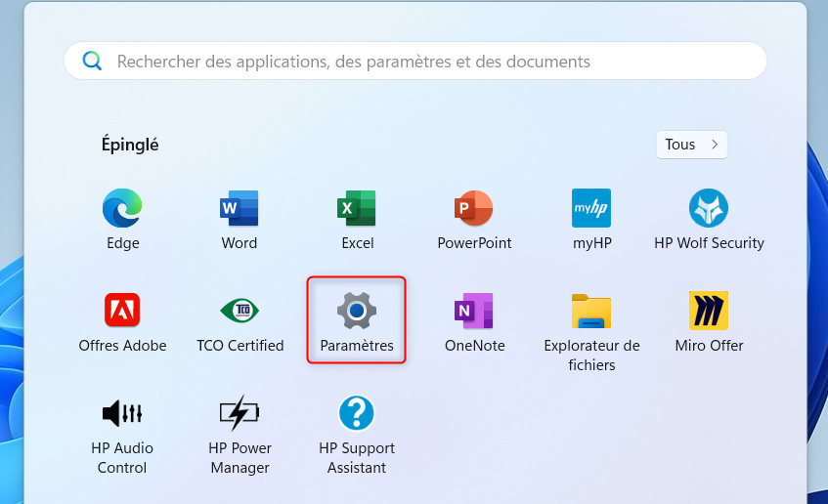This screenshot has width=828, height=504.
Task: Show all apps with Tous button
Action: point(691,145)
